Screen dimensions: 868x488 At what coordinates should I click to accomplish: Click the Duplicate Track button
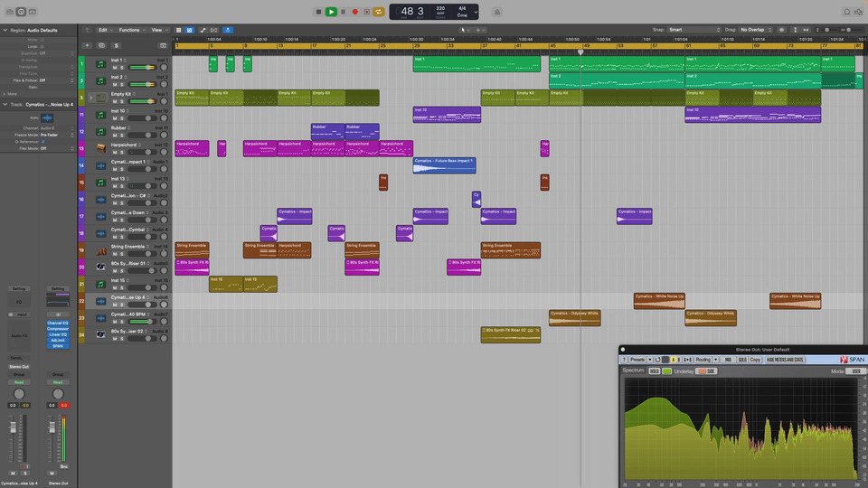[101, 45]
